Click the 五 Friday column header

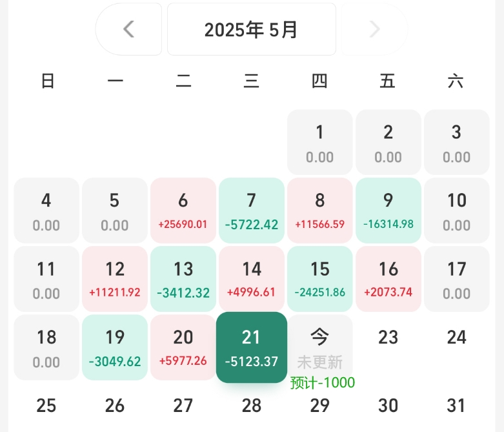coord(388,81)
